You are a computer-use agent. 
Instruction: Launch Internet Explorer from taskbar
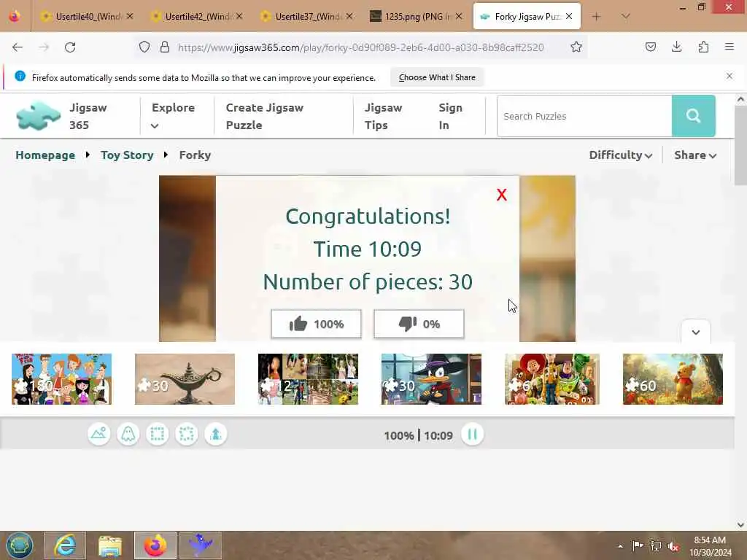click(65, 545)
